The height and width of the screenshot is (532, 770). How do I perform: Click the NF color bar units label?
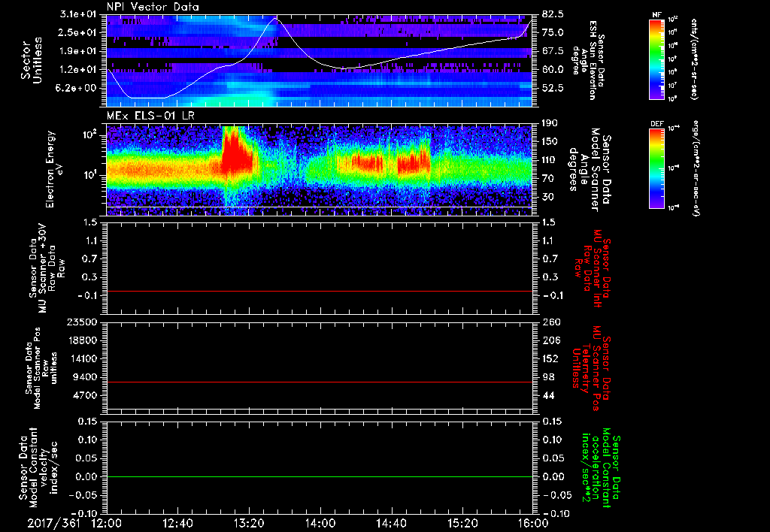[x=694, y=59]
